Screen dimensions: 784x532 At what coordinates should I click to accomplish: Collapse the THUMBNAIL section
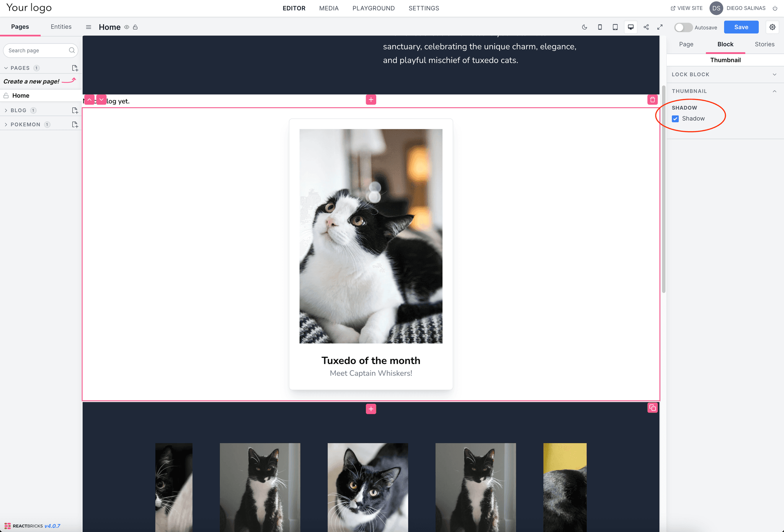(725, 91)
